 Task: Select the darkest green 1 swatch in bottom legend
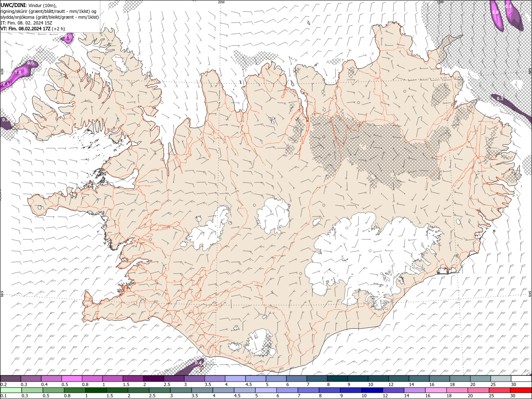tap(96, 390)
